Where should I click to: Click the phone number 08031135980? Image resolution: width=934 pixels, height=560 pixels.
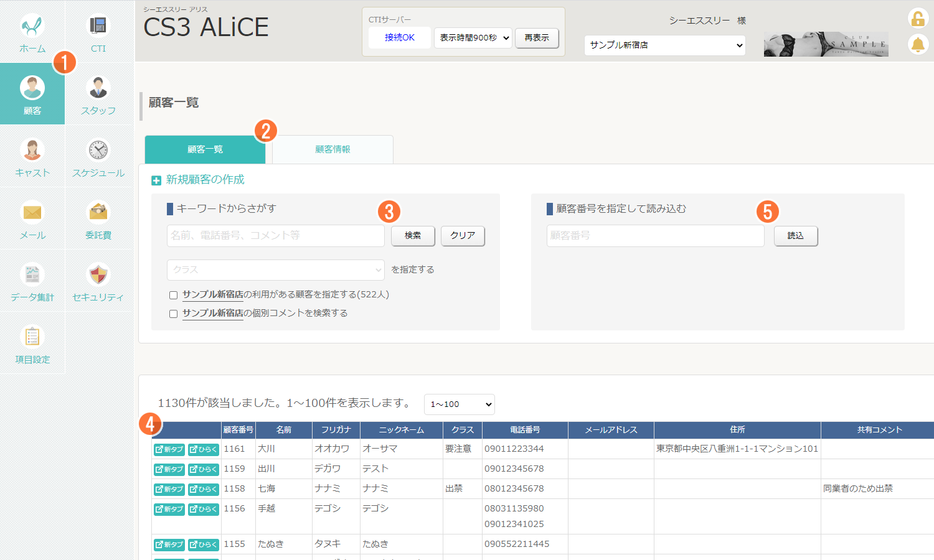(514, 508)
